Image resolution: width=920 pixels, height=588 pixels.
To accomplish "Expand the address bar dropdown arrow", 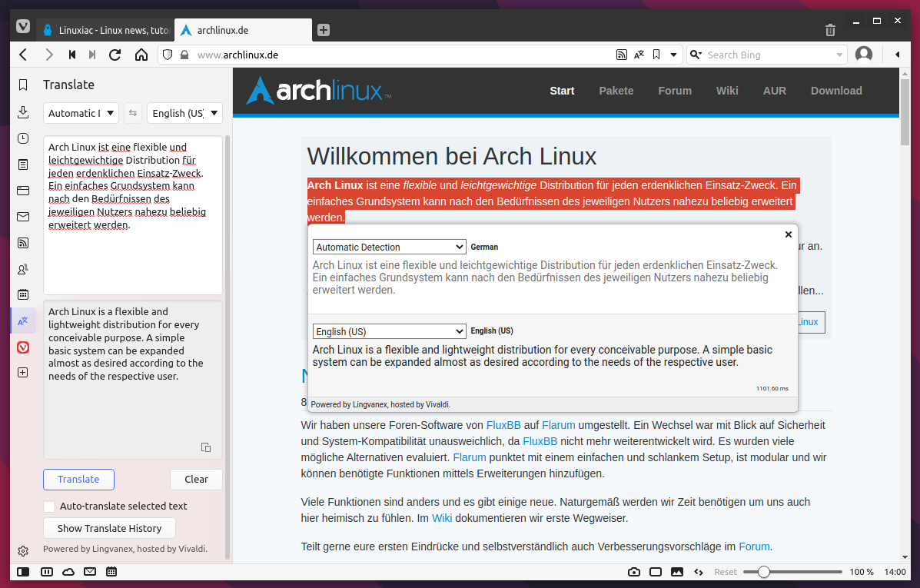I will pyautogui.click(x=673, y=55).
